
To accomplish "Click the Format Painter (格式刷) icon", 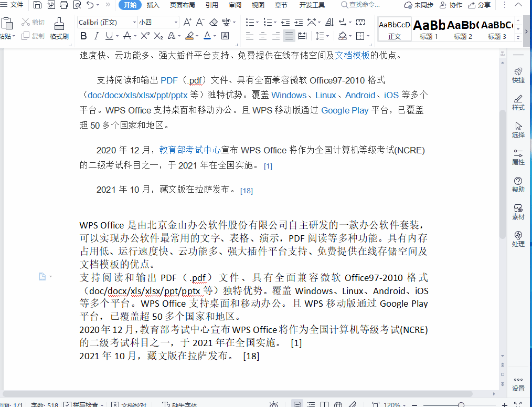I will click(59, 28).
